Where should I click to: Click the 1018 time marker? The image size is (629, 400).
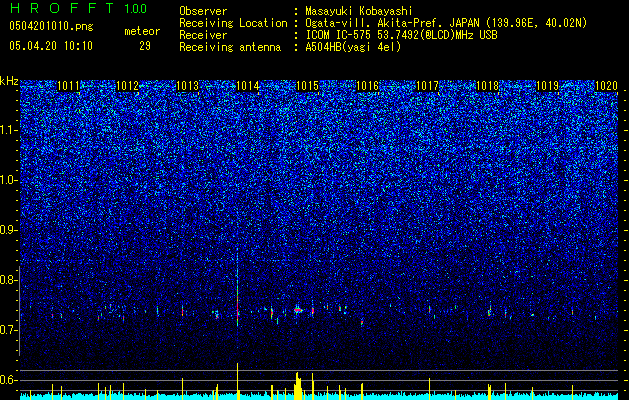point(487,86)
